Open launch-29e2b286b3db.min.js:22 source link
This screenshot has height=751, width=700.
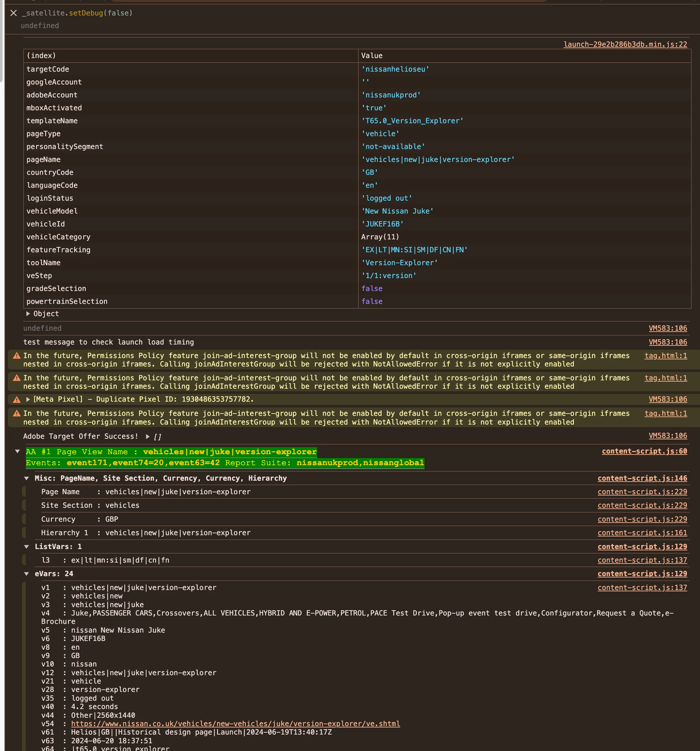(625, 44)
